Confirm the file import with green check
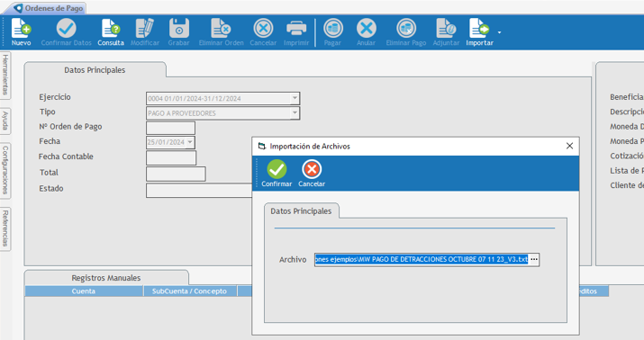Image resolution: width=644 pixels, height=340 pixels. [277, 169]
